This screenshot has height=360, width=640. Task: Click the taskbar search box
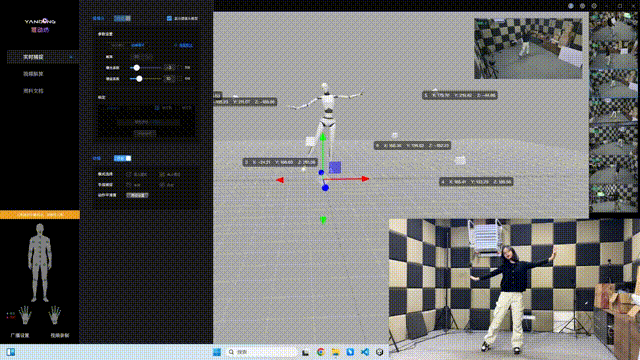click(261, 352)
